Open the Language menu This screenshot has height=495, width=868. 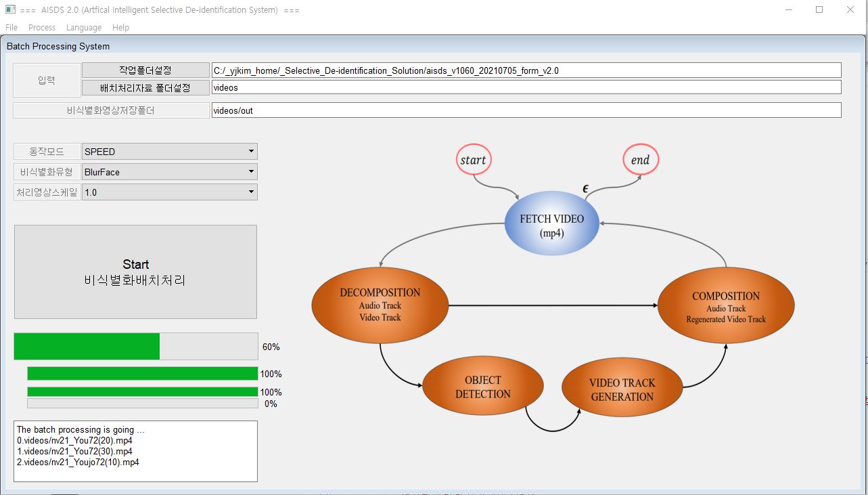(x=84, y=28)
